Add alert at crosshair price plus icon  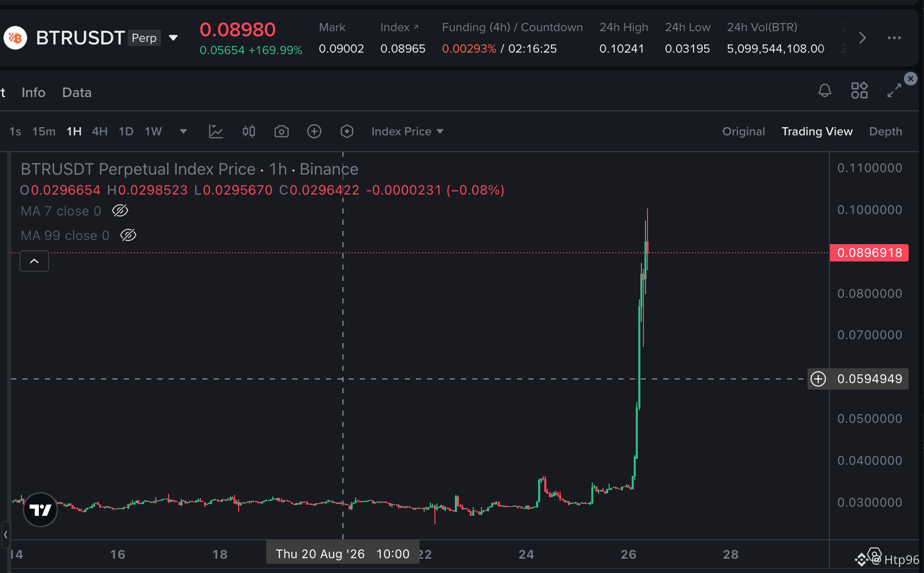[x=818, y=379]
